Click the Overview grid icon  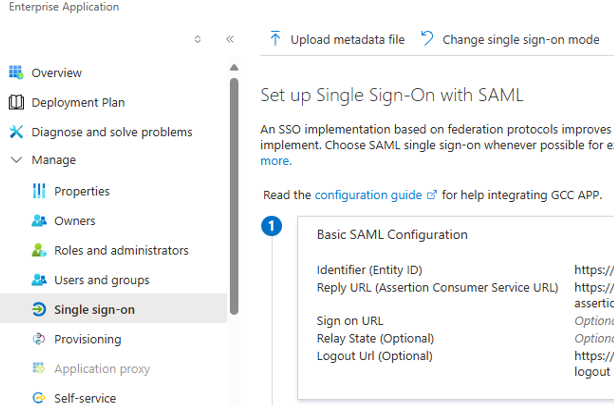16,72
